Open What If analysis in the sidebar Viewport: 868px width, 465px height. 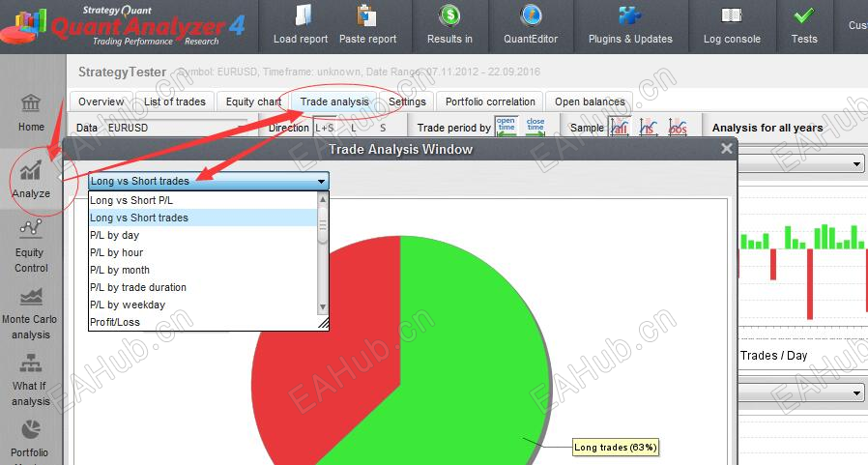click(30, 381)
